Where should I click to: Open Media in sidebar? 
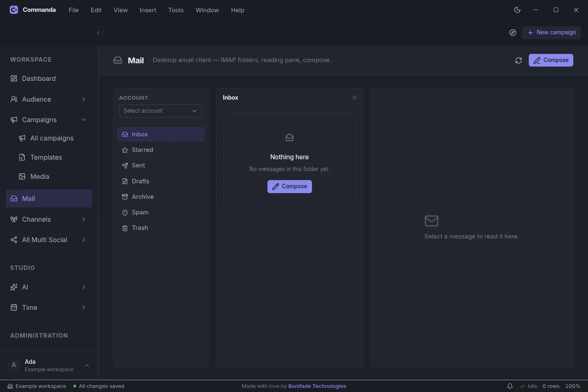tap(53, 176)
